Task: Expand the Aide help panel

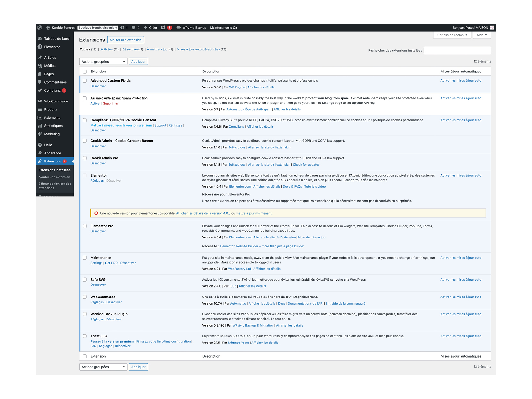Action: 482,35
